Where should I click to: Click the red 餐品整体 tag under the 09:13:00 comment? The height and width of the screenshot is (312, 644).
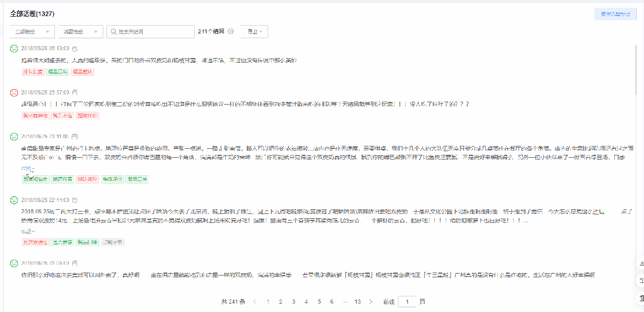click(x=82, y=72)
